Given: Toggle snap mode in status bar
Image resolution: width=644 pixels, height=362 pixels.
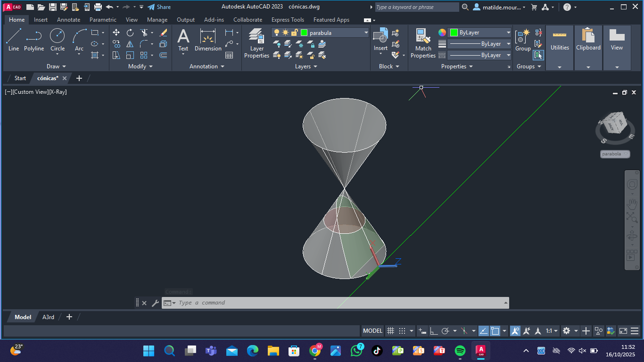Looking at the screenshot, I should [x=402, y=331].
